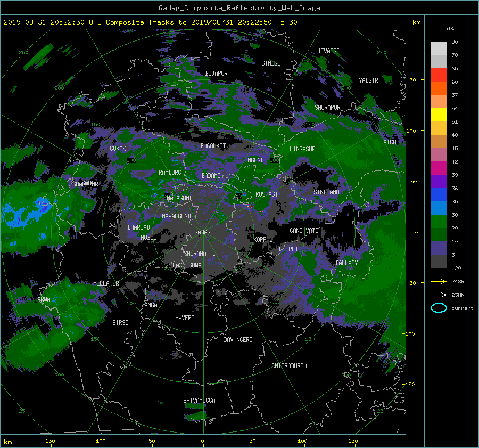Viewport: 479px width, 448px height.
Task: Select the dark gray 5 dBZ swatch
Action: click(439, 261)
